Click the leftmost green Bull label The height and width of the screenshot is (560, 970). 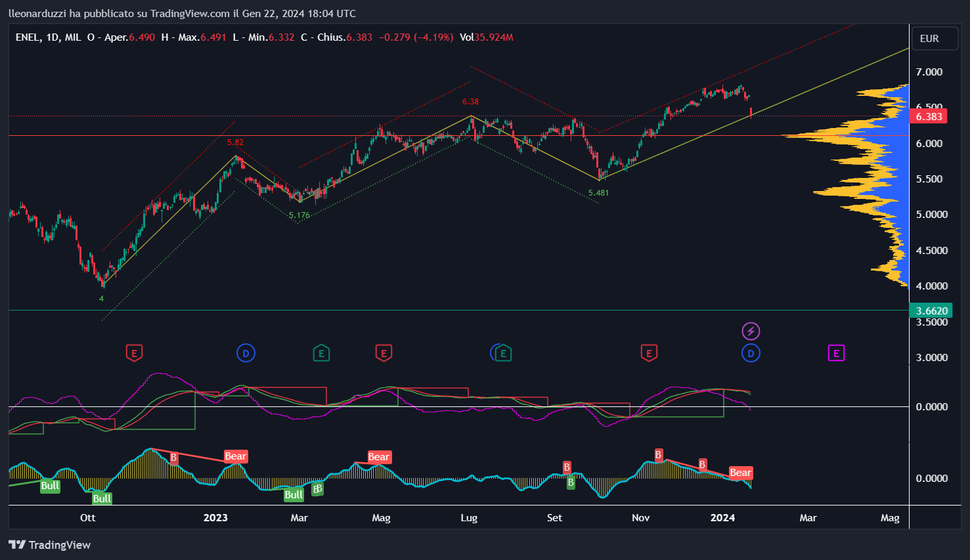50,486
